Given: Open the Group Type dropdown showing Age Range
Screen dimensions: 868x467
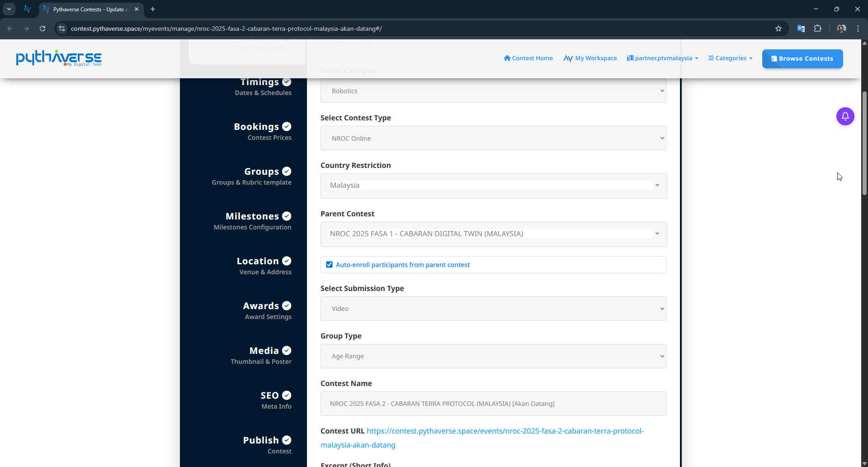Looking at the screenshot, I should point(493,356).
